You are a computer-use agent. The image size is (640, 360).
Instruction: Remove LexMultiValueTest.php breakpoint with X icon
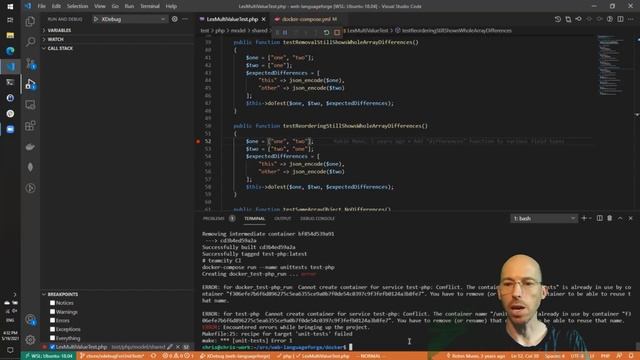pos(178,347)
